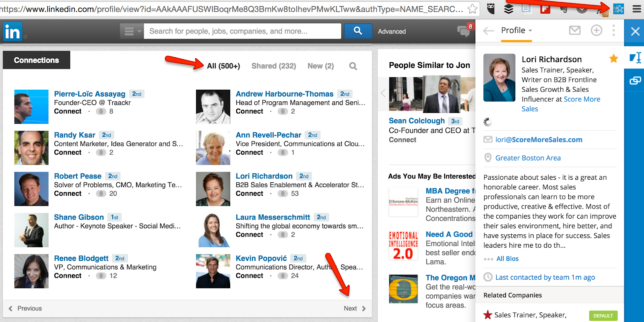Viewport: 644px width, 322px height.
Task: Expand All Bios in the sidebar
Action: click(507, 258)
